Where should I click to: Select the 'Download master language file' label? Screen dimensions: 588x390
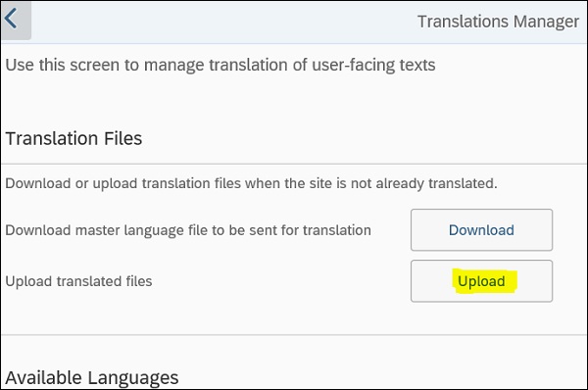[x=188, y=230]
